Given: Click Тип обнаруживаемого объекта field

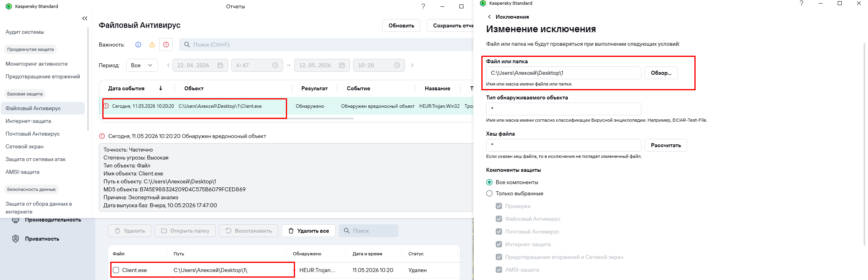Looking at the screenshot, I should [x=564, y=109].
